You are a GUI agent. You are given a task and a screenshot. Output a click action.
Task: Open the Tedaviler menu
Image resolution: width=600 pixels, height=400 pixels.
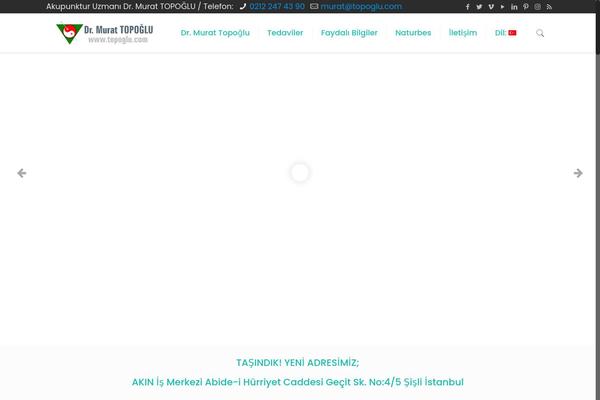[x=285, y=33]
